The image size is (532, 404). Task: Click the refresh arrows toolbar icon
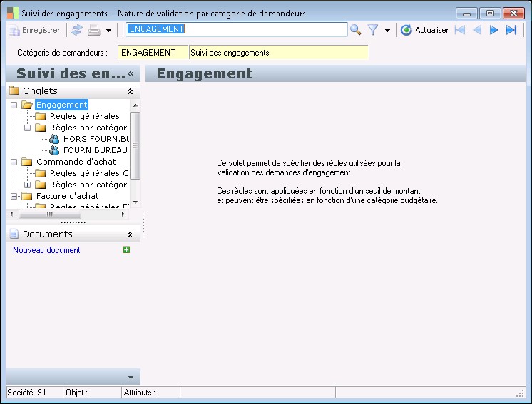point(77,30)
